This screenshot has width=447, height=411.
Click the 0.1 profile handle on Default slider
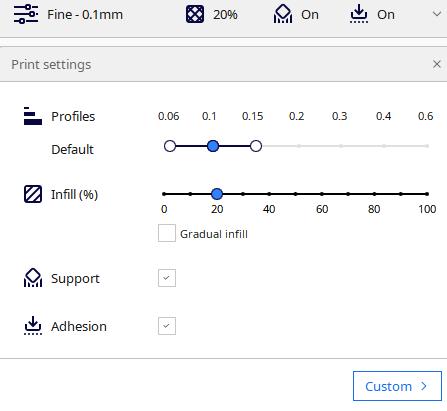point(213,146)
